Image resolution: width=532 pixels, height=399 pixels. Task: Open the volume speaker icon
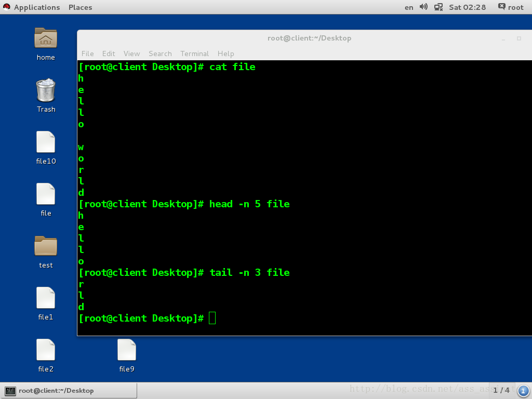(423, 7)
